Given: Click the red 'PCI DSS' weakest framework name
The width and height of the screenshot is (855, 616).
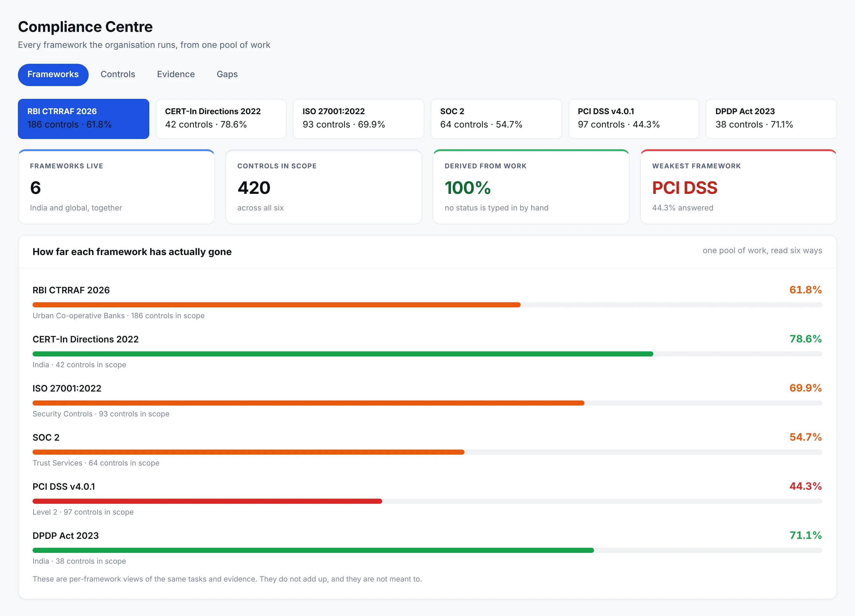Looking at the screenshot, I should [685, 187].
